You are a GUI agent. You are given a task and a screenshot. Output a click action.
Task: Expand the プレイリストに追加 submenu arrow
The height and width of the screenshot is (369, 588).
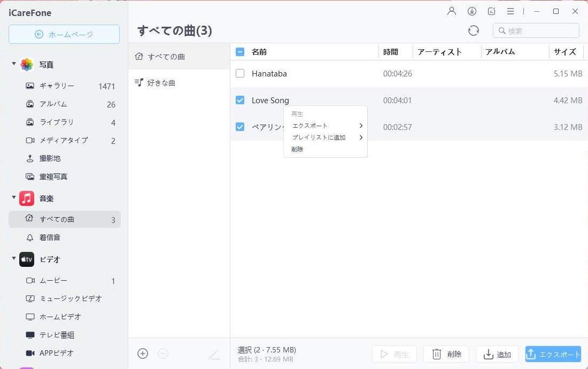click(x=361, y=137)
